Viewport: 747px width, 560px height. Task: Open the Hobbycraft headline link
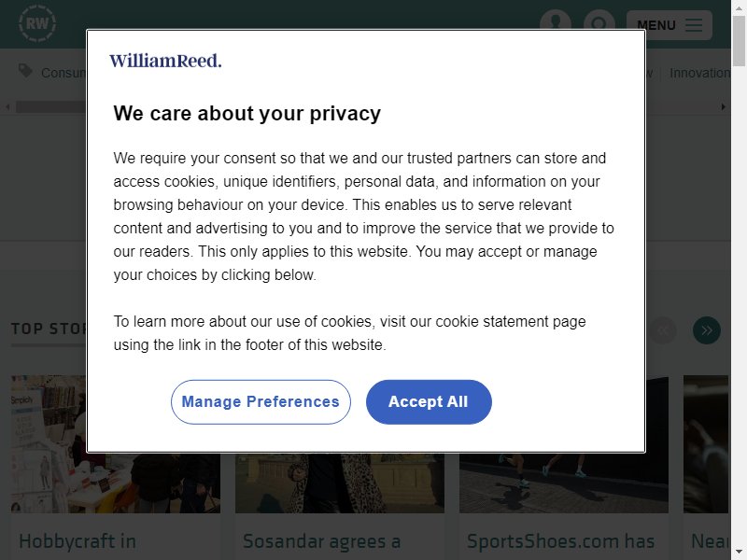click(78, 541)
